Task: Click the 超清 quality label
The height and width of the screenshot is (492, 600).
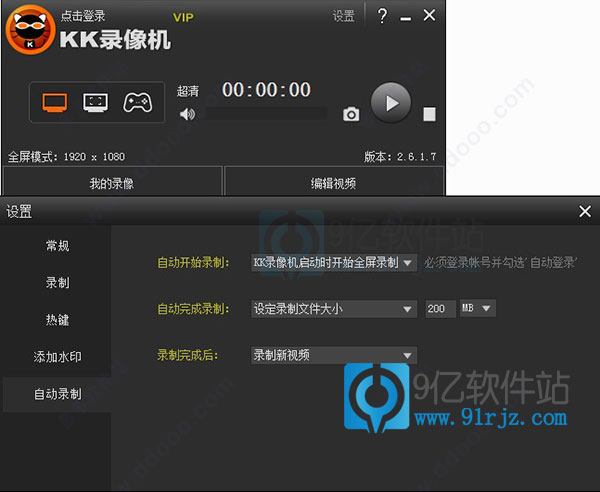Action: point(188,91)
